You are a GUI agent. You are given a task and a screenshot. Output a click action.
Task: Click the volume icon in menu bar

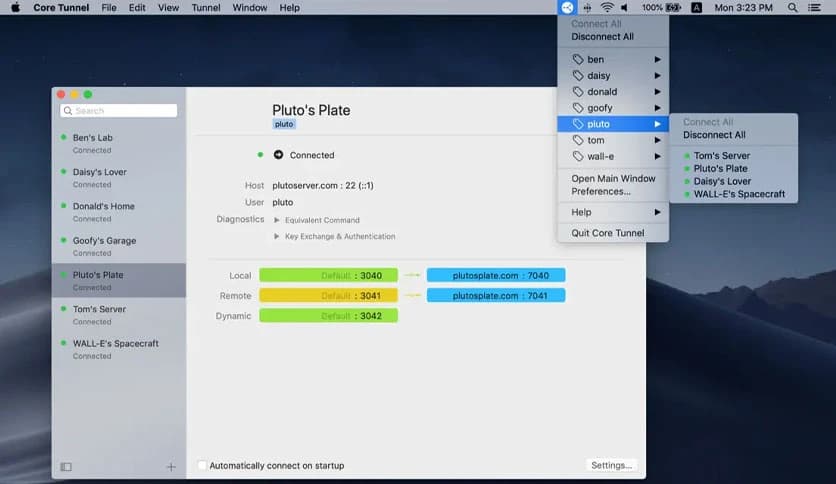pyautogui.click(x=626, y=7)
